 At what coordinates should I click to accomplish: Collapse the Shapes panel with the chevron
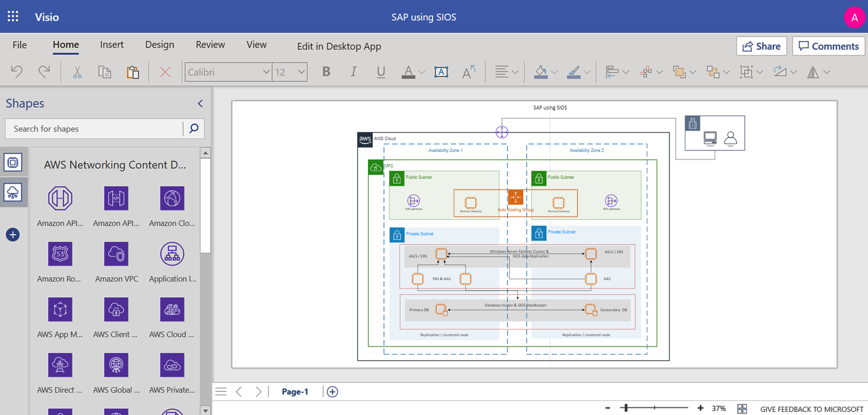200,103
